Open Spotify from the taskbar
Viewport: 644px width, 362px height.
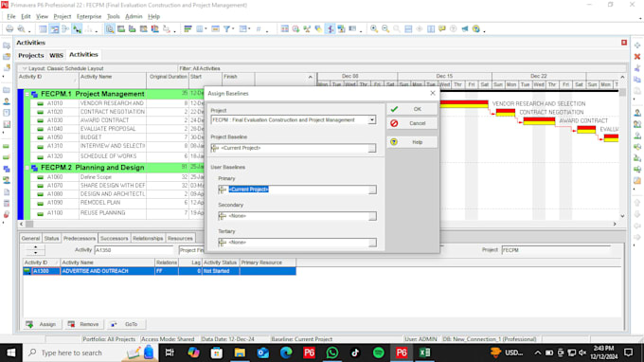pos(378,353)
